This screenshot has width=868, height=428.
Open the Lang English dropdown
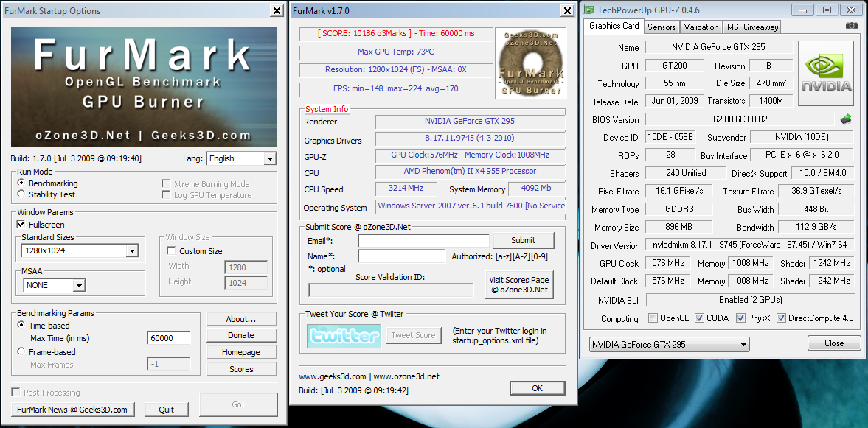(241, 158)
